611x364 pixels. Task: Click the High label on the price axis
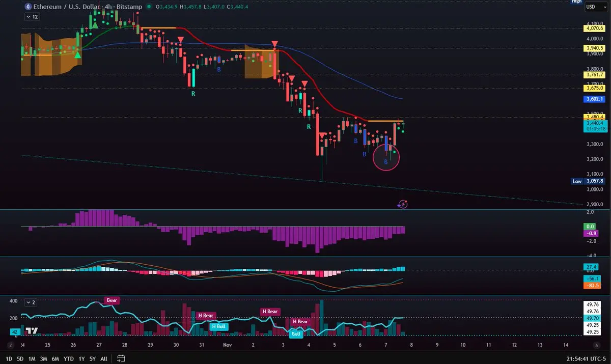coord(576,2)
